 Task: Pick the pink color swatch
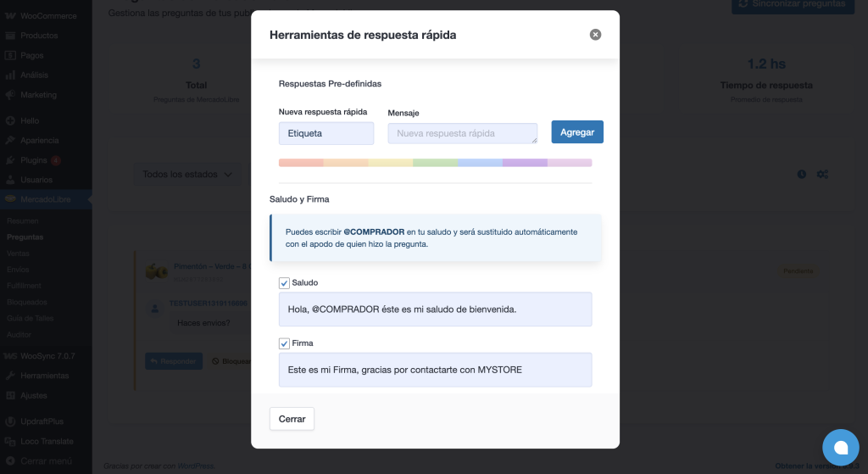[x=570, y=163]
